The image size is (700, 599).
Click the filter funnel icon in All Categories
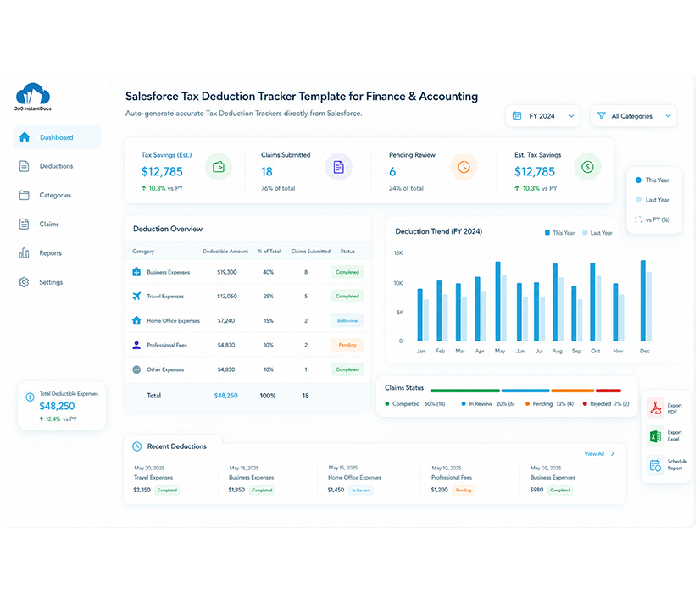[x=602, y=116]
